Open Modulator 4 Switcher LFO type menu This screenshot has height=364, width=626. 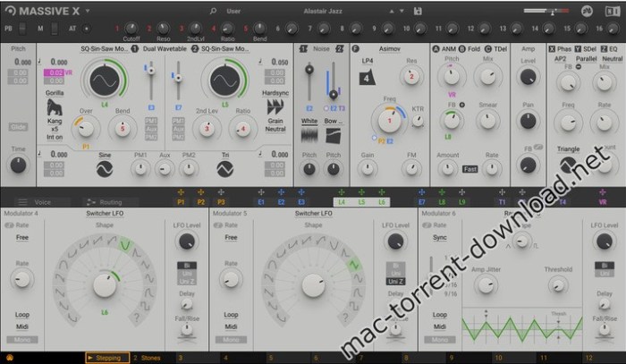pos(105,214)
